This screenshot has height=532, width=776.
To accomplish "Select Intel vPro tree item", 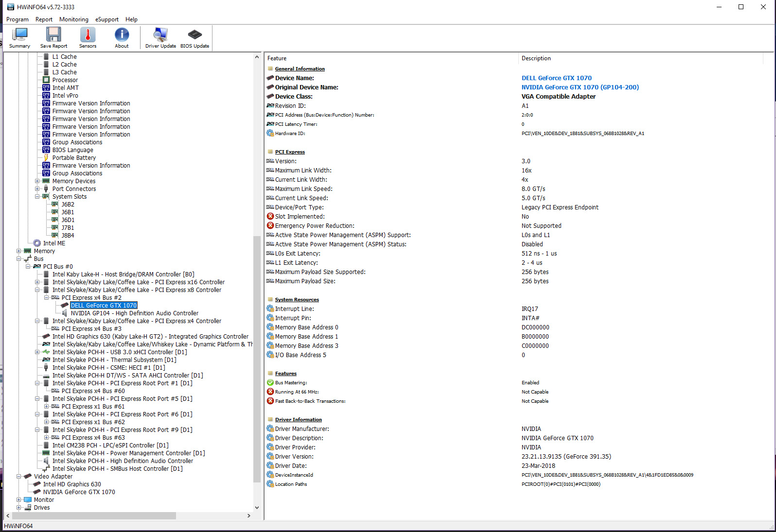I will coord(65,96).
